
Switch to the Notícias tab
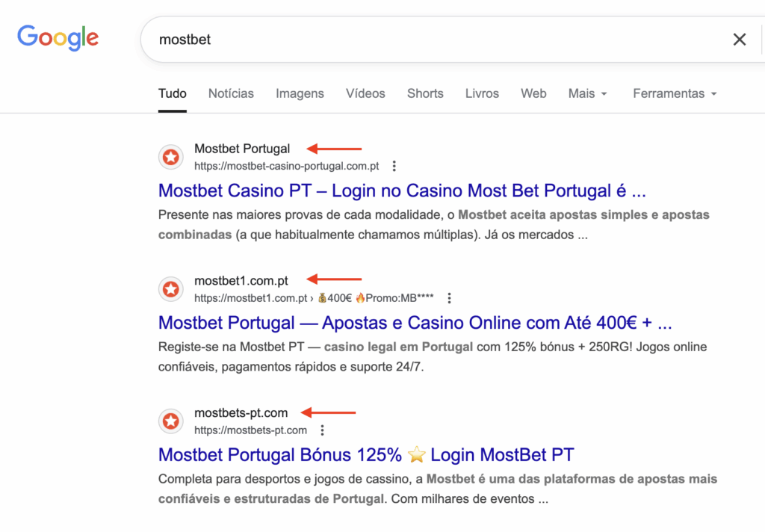point(231,93)
